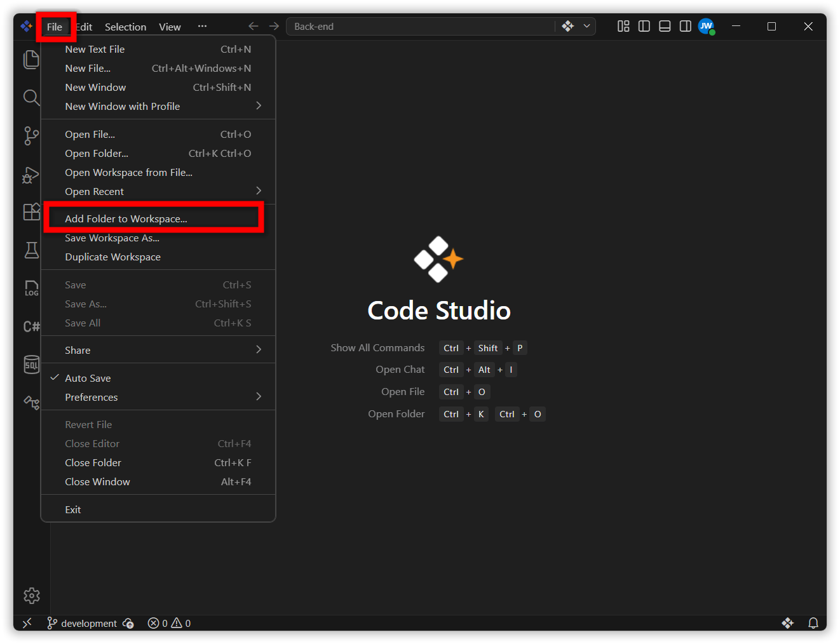The width and height of the screenshot is (840, 644).
Task: Open the View menu
Action: click(x=170, y=27)
